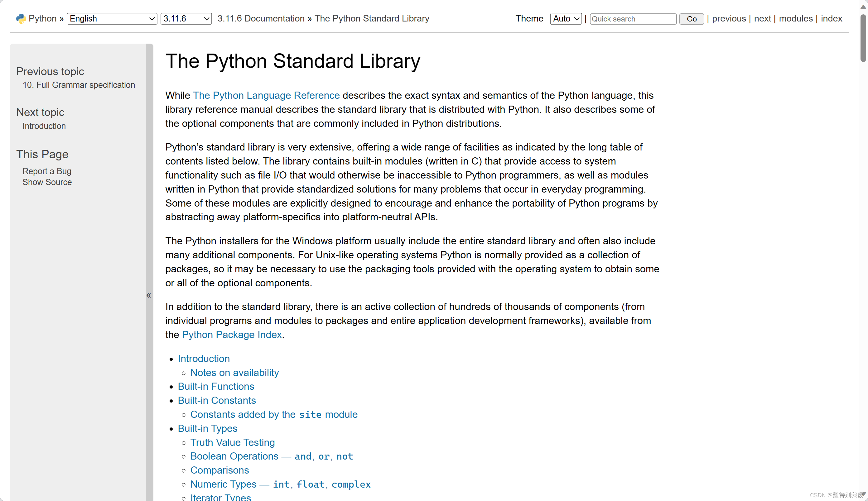Click the modules index icon link
The image size is (868, 501).
[x=796, y=18]
